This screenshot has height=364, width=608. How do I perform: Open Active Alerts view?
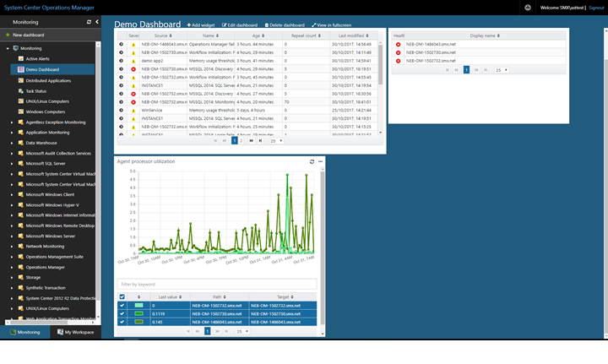tap(38, 59)
